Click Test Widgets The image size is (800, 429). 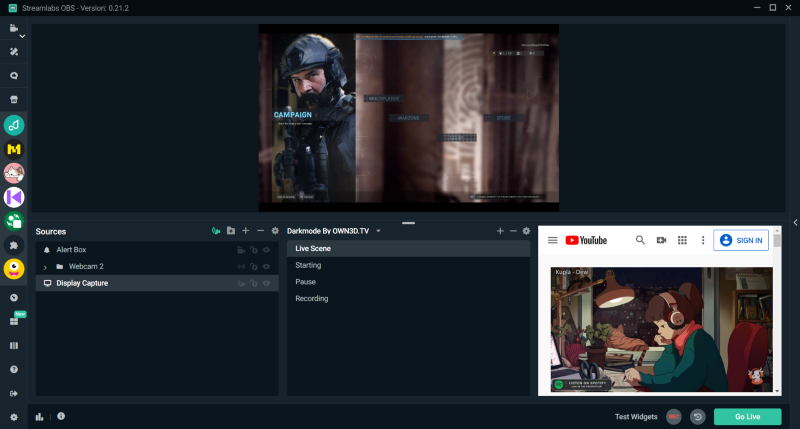click(x=636, y=417)
